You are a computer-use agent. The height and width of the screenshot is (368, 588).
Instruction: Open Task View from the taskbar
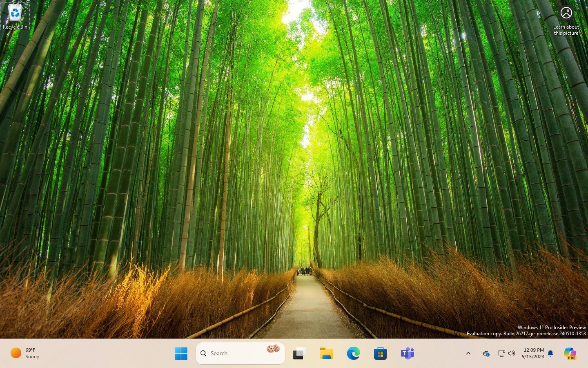tap(299, 353)
